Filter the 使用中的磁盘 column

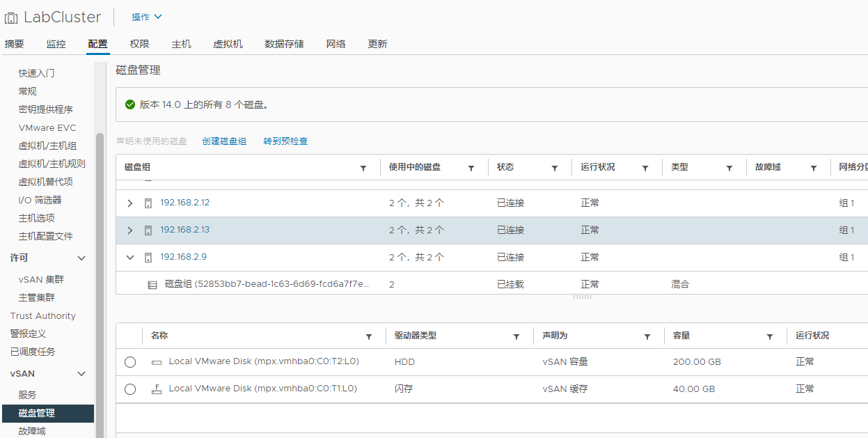471,169
